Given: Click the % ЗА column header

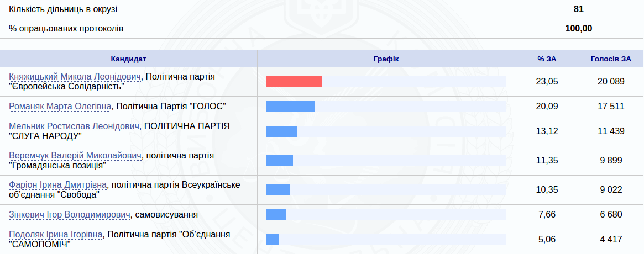Looking at the screenshot, I should [547, 59].
